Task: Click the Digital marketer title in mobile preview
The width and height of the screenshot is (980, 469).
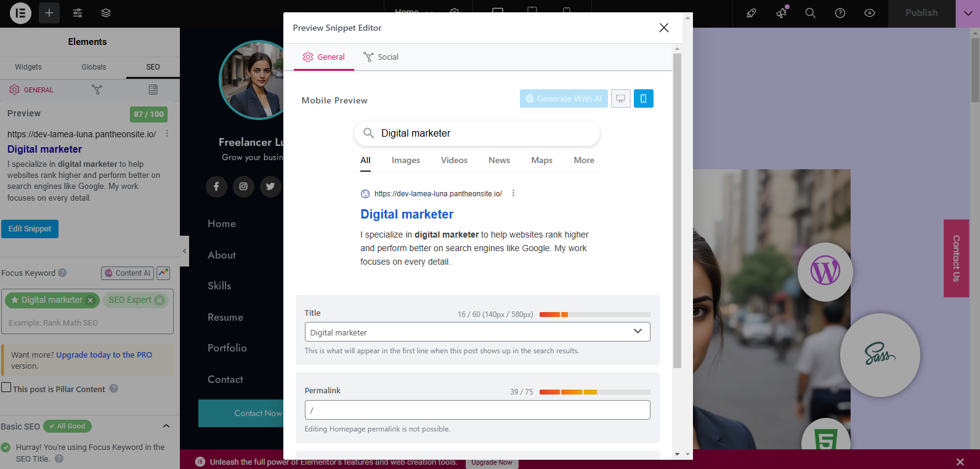Action: pyautogui.click(x=407, y=214)
